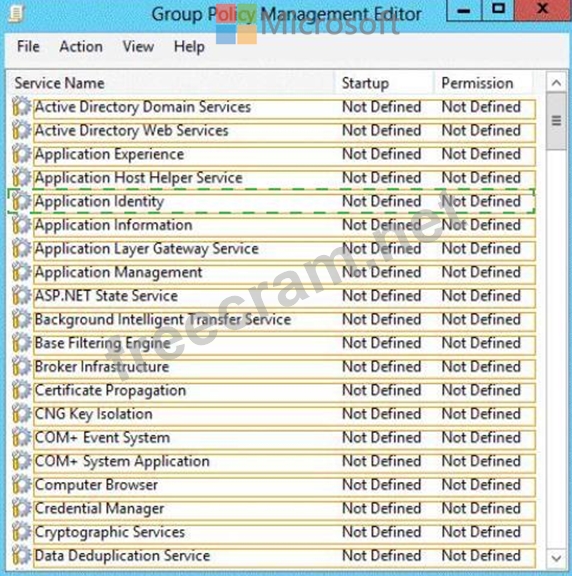572x576 pixels.
Task: Click the service icon next to Base Filtering Engine
Action: pyautogui.click(x=21, y=343)
